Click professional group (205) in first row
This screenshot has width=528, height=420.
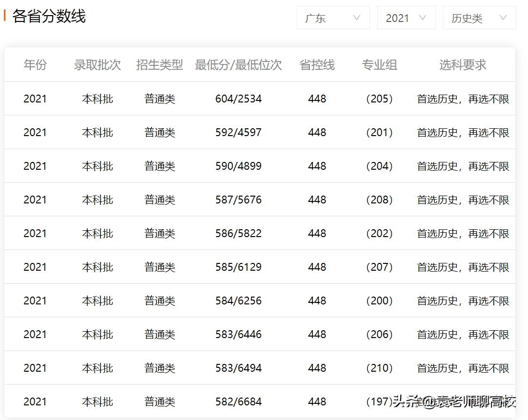380,98
